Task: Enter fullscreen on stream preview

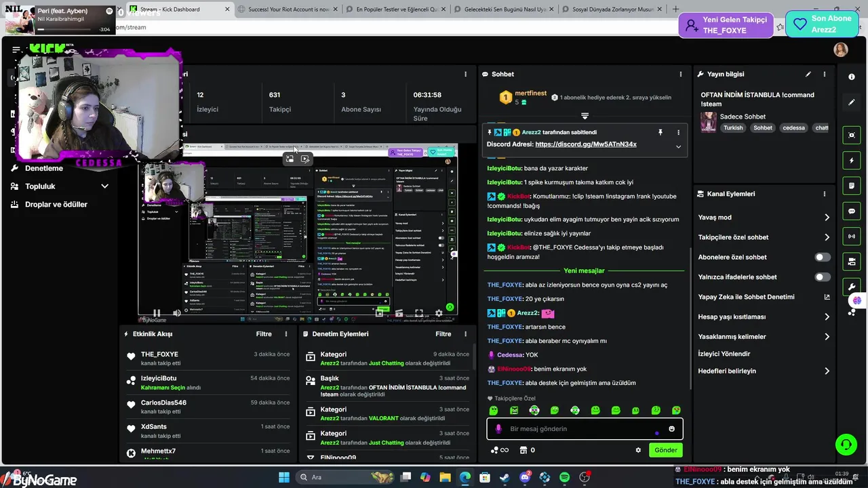Action: click(x=418, y=313)
